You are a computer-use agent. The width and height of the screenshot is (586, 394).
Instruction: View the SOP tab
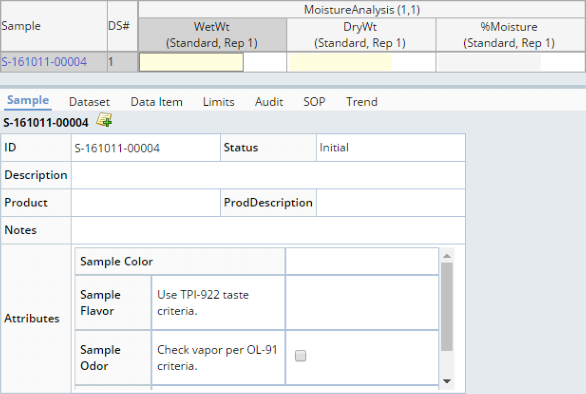click(314, 102)
